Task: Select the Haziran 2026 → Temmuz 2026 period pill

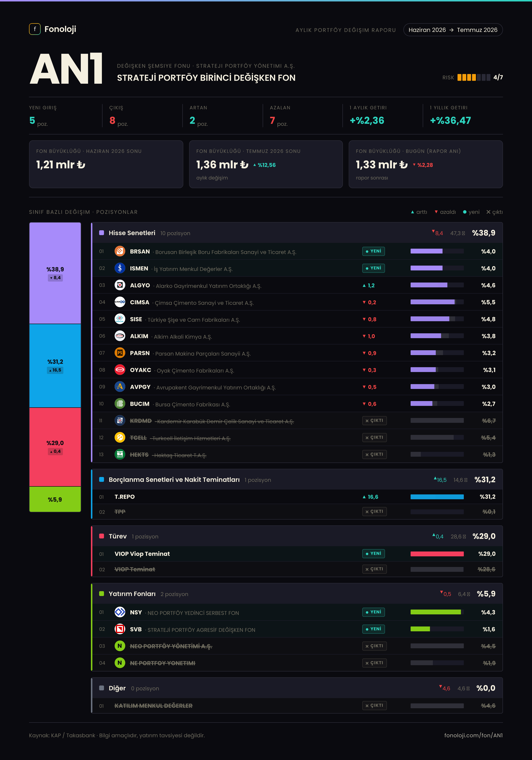Action: pyautogui.click(x=453, y=30)
